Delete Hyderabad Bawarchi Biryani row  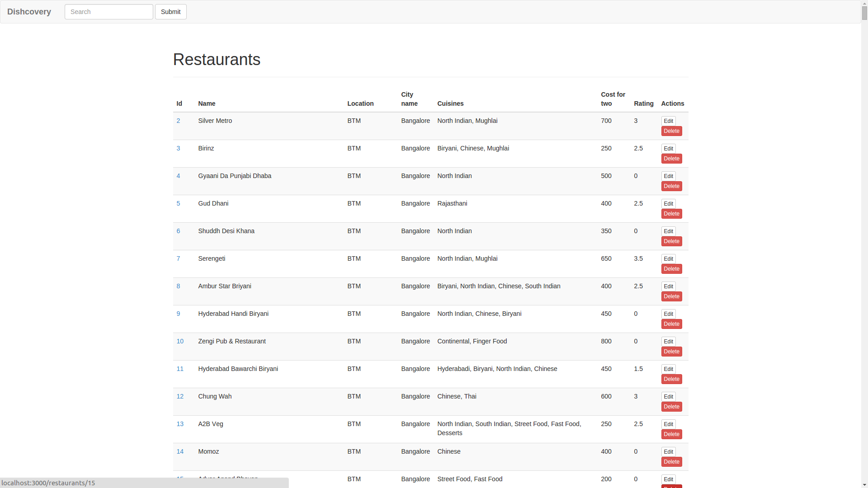tap(671, 379)
